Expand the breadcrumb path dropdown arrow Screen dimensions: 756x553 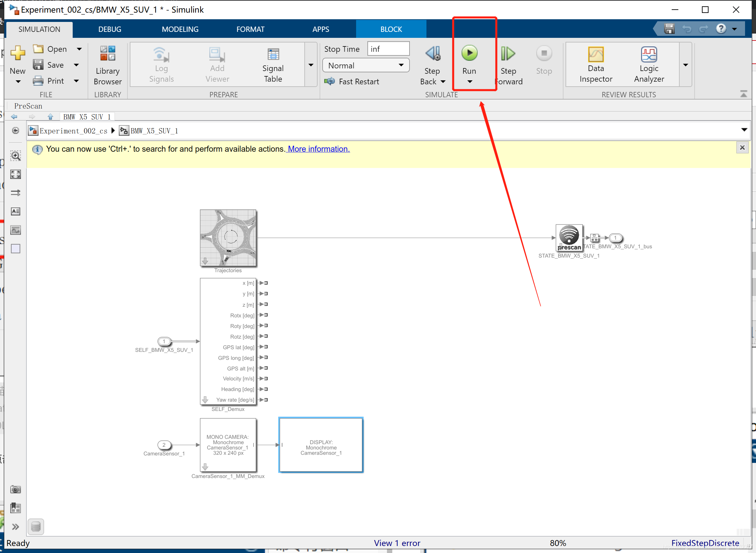point(744,129)
